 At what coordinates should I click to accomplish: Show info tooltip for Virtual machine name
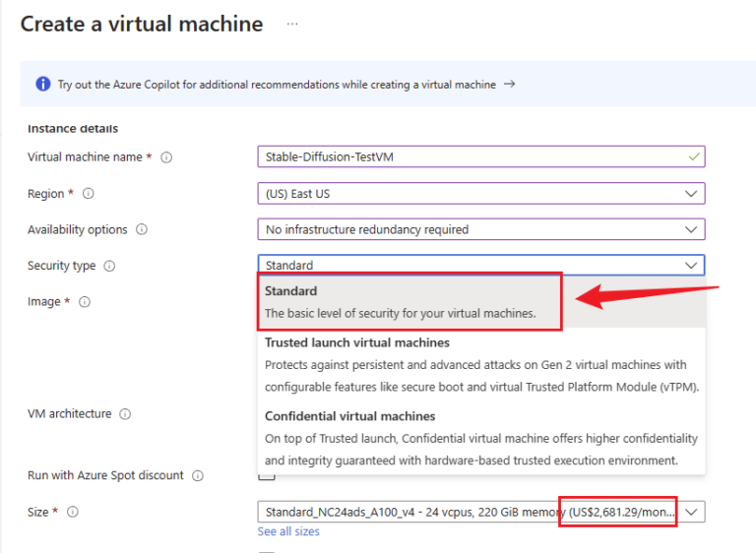coord(166,157)
